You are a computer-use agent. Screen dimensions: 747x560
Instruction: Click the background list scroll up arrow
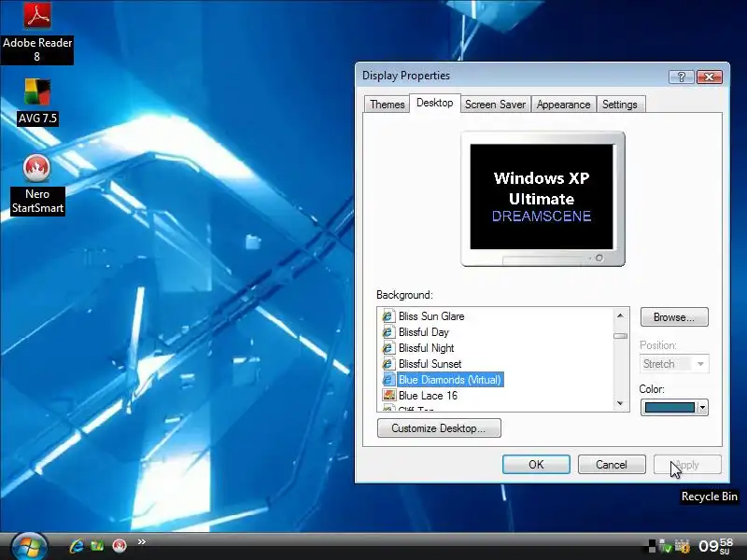click(x=620, y=315)
